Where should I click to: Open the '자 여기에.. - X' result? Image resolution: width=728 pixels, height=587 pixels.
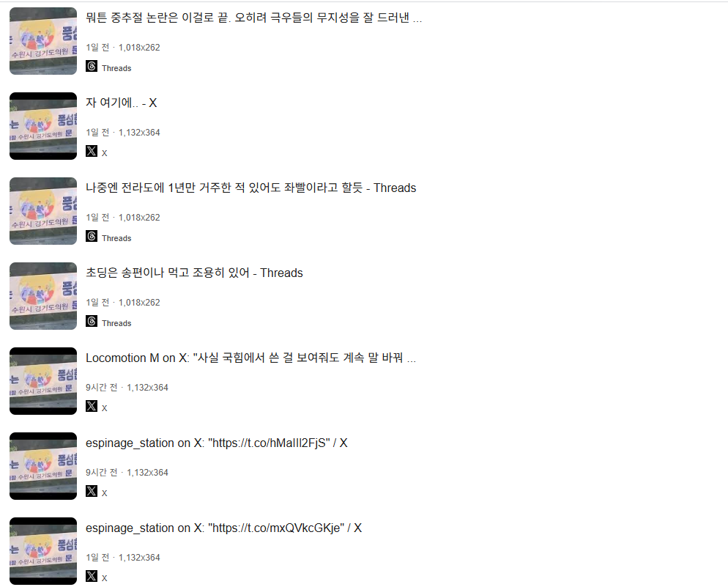pos(121,103)
